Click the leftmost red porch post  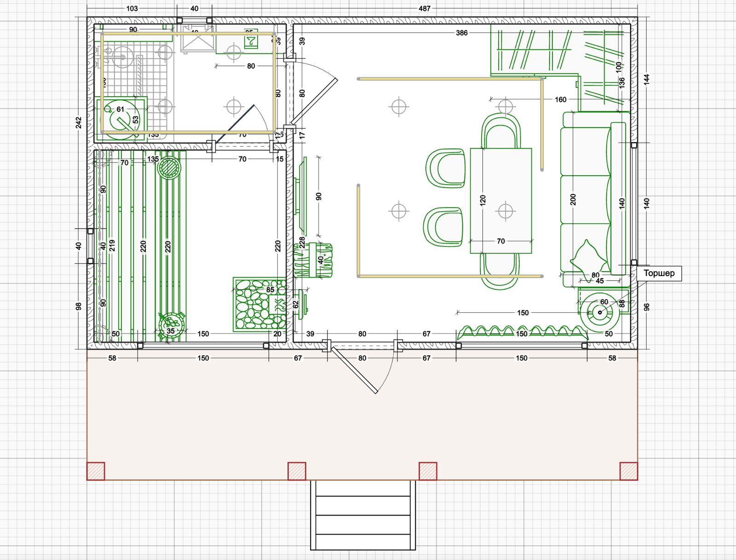tap(96, 471)
